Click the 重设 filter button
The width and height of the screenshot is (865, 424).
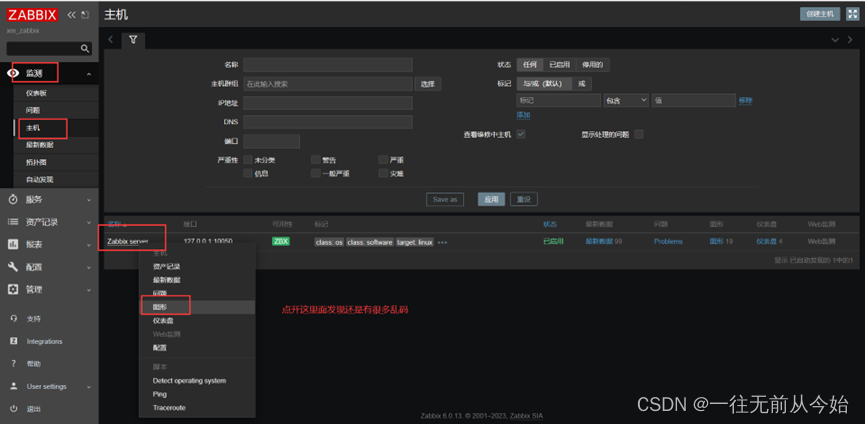coord(524,200)
